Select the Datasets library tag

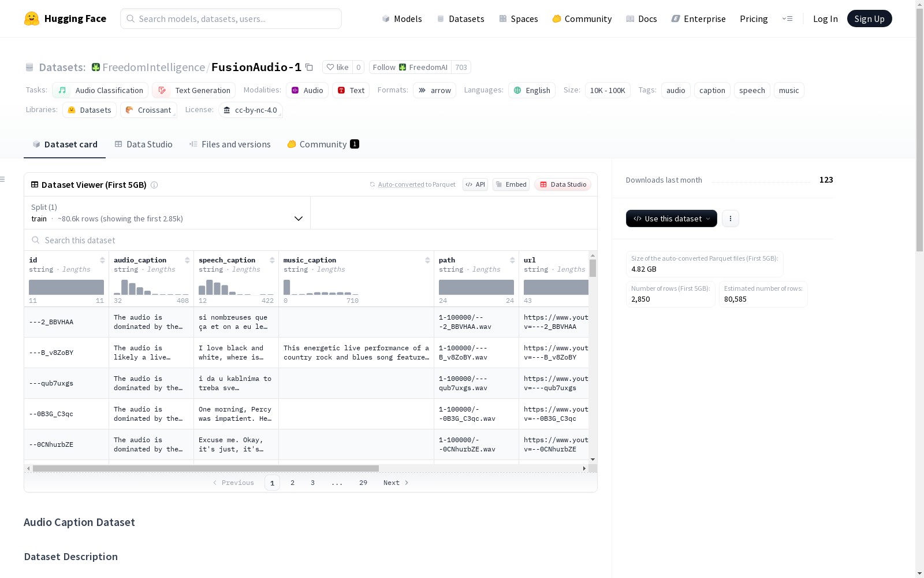click(90, 110)
